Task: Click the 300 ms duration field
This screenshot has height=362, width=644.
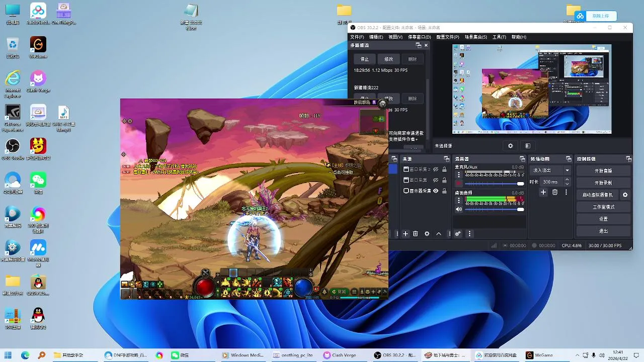Action: click(551, 182)
